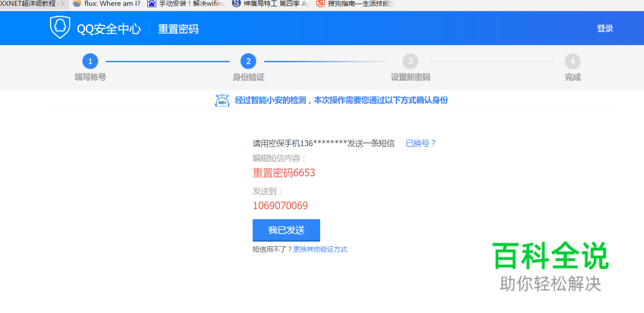Click the QQ安全中心 header title
This screenshot has height=313, width=644.
(109, 29)
